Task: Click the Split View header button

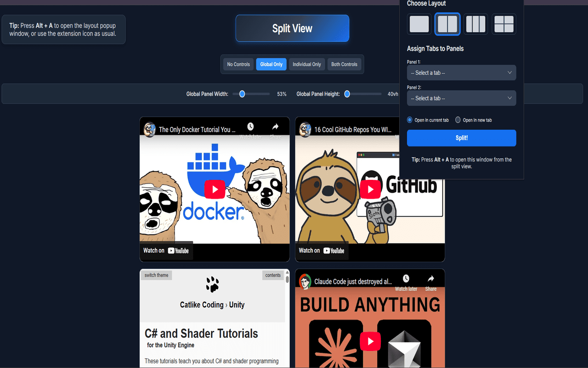Action: click(x=292, y=29)
